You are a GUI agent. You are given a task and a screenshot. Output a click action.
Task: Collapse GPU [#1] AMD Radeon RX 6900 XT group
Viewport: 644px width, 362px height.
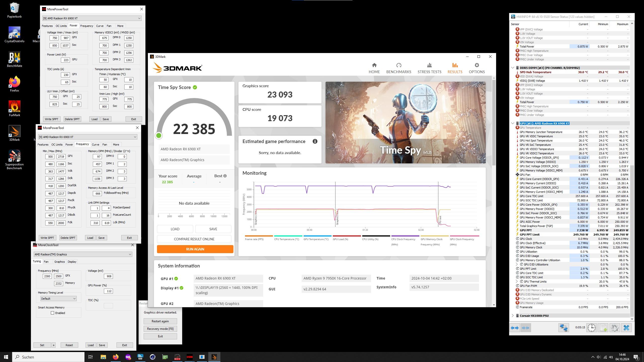click(x=513, y=123)
